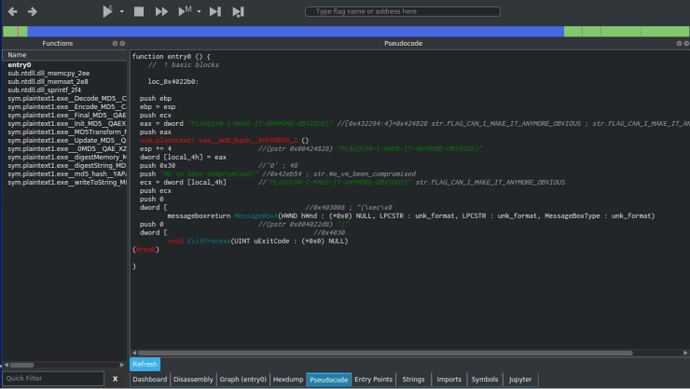Open the Jupyter tab

(520, 379)
